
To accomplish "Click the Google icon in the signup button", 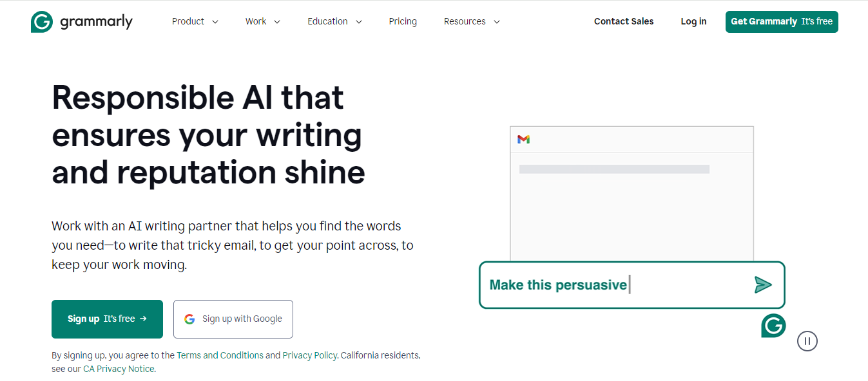I will tap(189, 319).
